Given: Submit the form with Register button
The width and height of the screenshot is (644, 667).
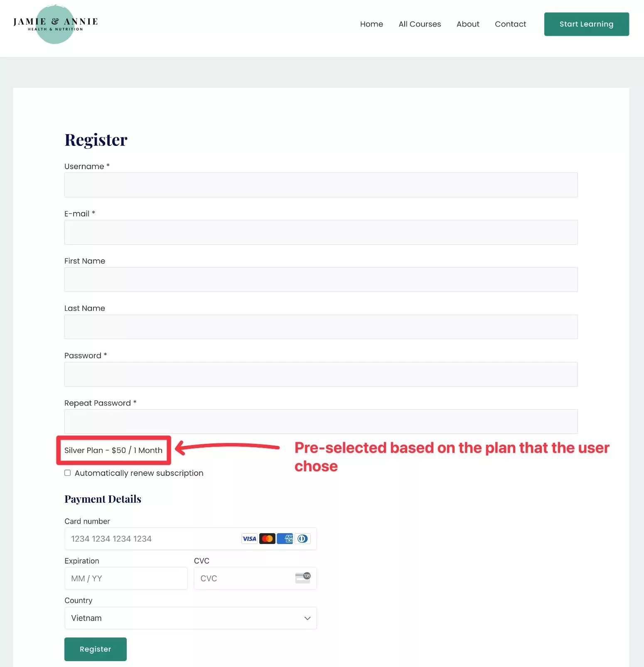Looking at the screenshot, I should click(95, 649).
